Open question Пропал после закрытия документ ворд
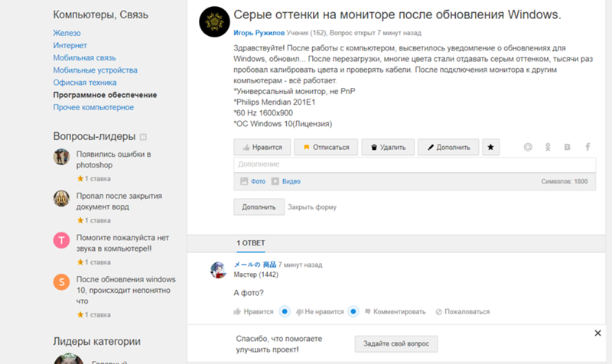The height and width of the screenshot is (364, 612). pos(119,201)
